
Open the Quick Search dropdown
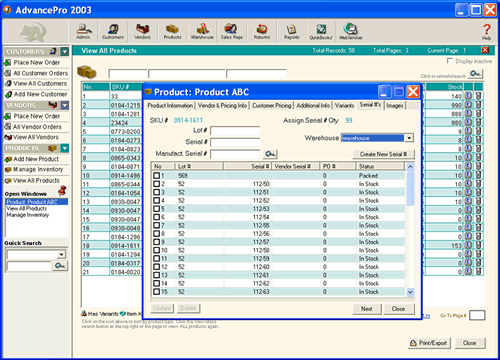(61, 255)
